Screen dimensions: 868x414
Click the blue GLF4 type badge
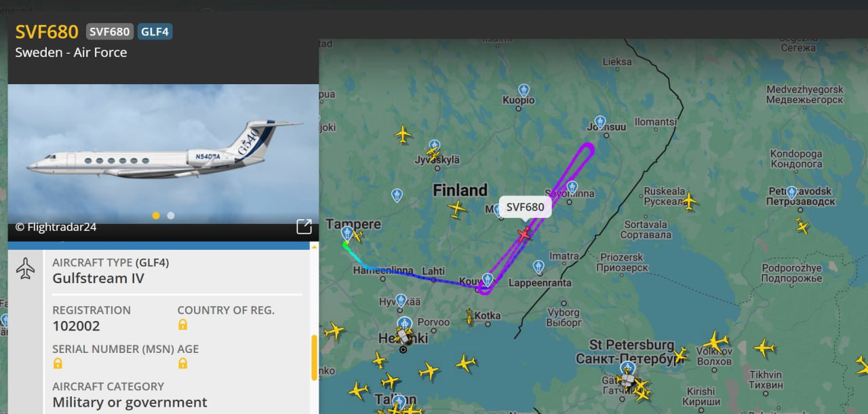tap(155, 31)
